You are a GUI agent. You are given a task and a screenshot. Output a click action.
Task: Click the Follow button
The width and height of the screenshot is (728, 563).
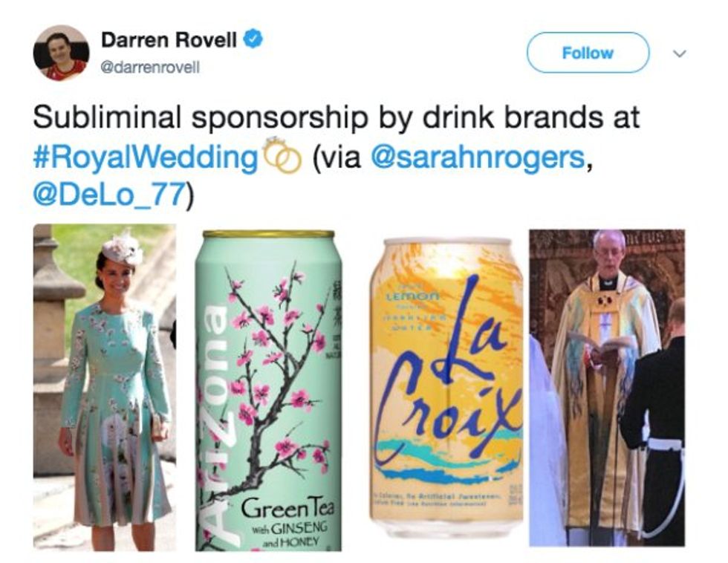pos(588,53)
